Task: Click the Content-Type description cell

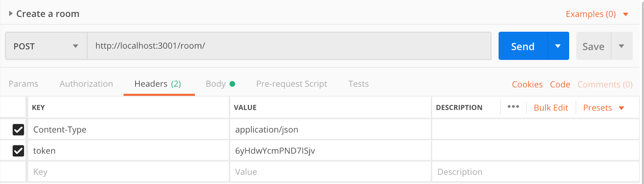Action: (x=535, y=129)
